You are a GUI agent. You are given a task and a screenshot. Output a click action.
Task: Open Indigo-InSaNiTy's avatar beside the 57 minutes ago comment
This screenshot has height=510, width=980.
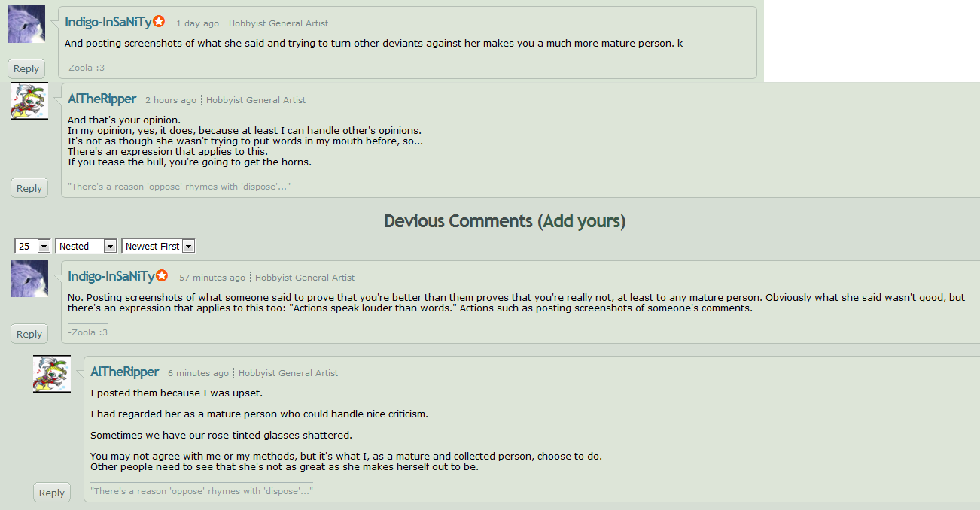[29, 278]
